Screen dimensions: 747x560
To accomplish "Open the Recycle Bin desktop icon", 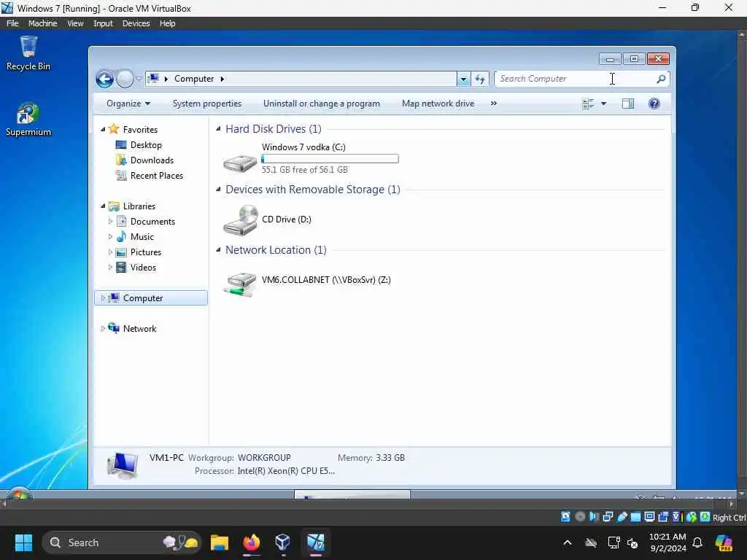I will pyautogui.click(x=28, y=53).
